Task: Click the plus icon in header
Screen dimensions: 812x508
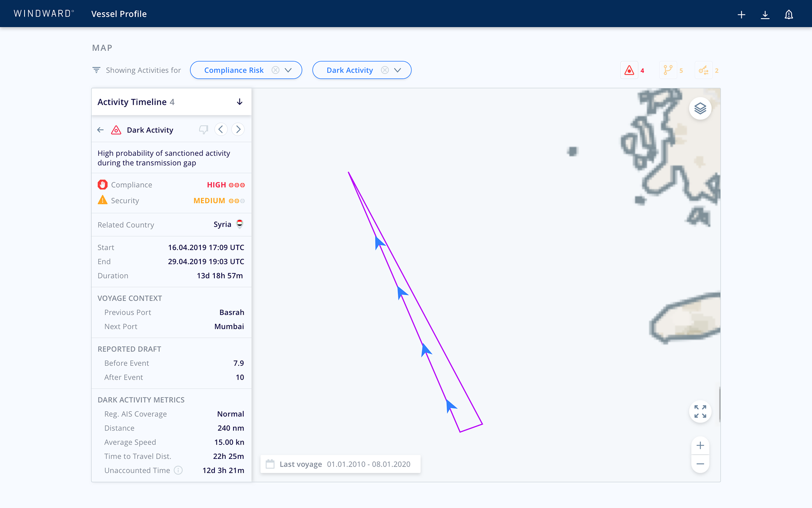Action: 741,15
